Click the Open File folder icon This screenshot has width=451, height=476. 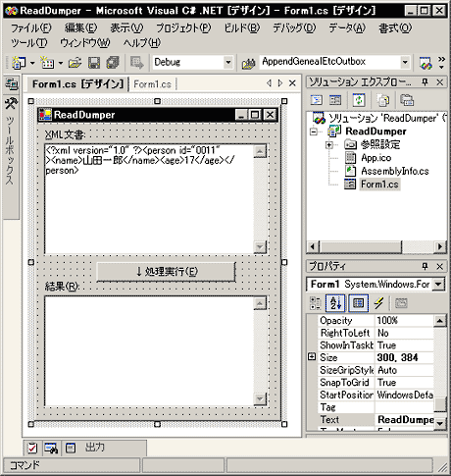pyautogui.click(x=75, y=63)
